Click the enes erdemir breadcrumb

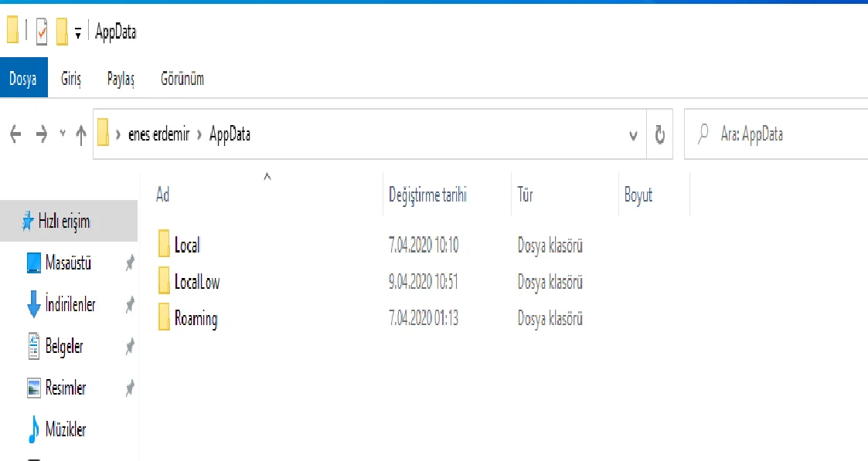click(x=160, y=134)
